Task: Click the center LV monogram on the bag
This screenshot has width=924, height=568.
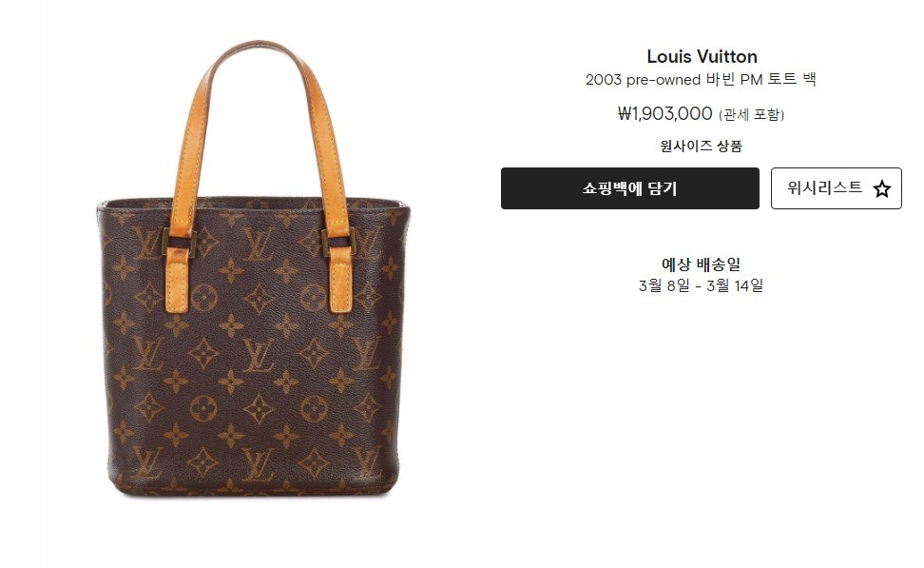Action: (x=258, y=356)
